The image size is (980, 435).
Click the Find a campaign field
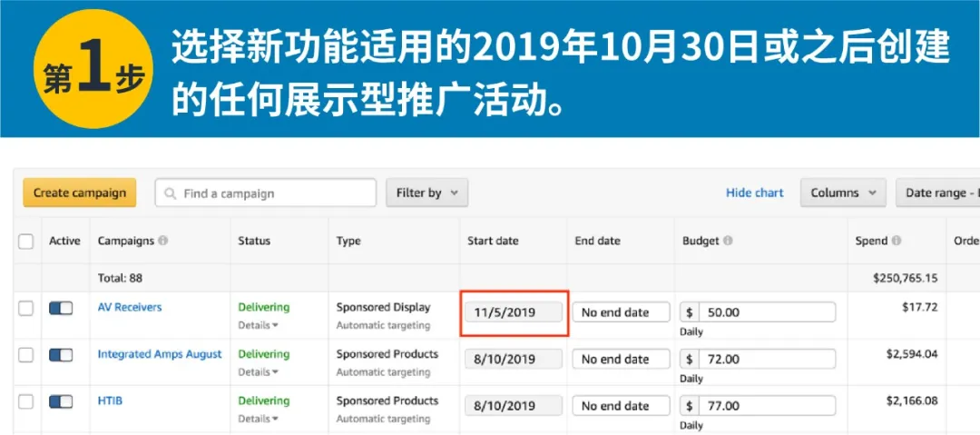(272, 193)
